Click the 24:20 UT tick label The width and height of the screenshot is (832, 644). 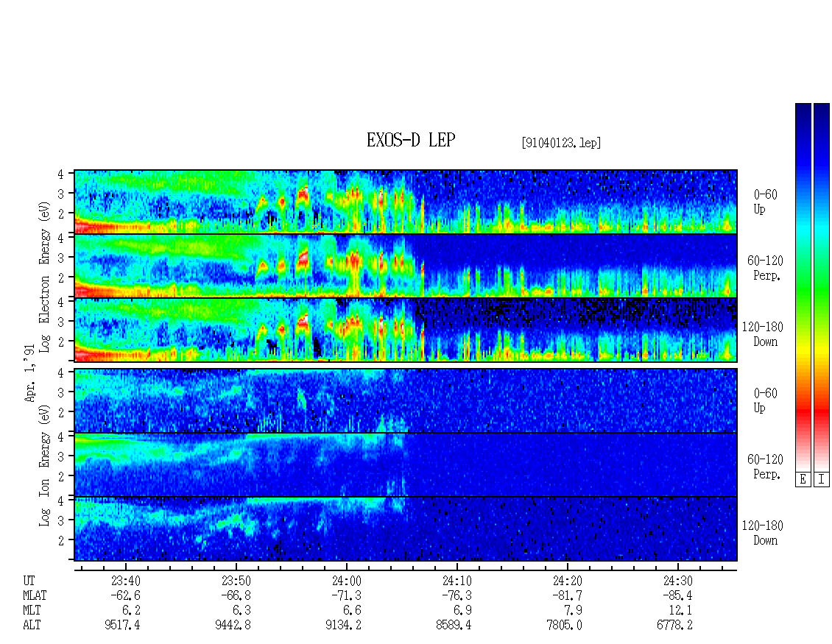(x=567, y=581)
